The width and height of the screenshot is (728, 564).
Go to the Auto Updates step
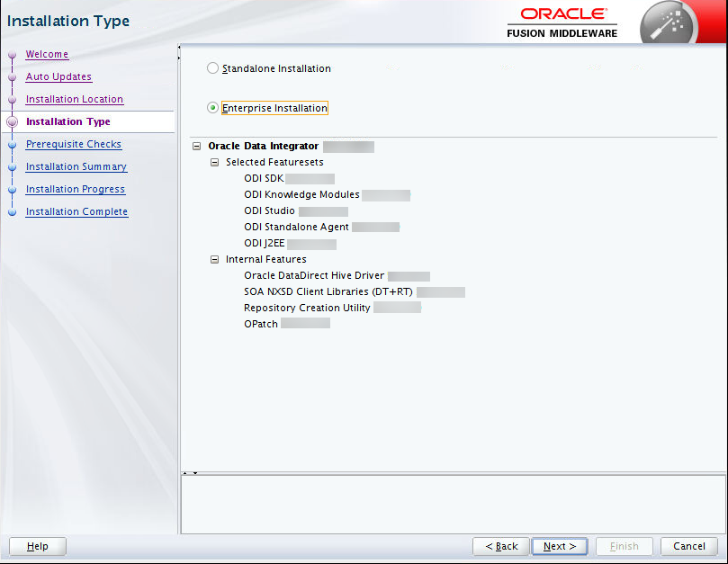[58, 76]
